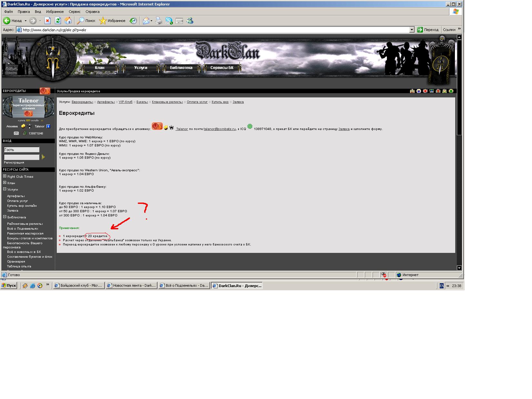The image size is (532, 399).
Task: Click the Гость login name field
Action: coord(22,150)
